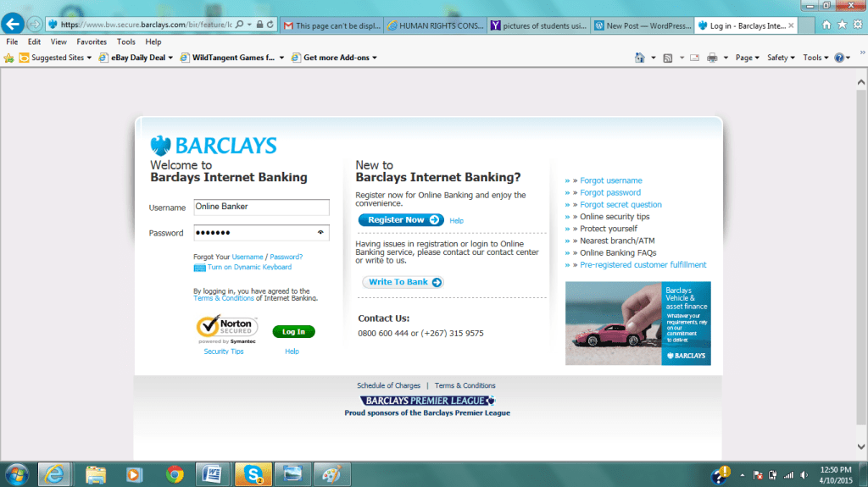Open the browser Home icon at top right
868x487 pixels.
point(826,25)
